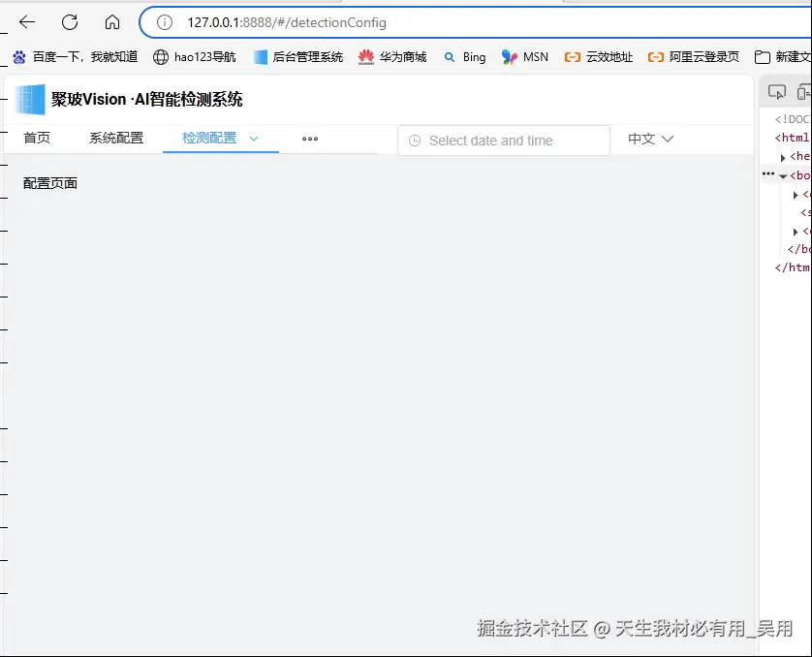812x657 pixels.
Task: Switch to the 首页 tab
Action: coord(37,138)
